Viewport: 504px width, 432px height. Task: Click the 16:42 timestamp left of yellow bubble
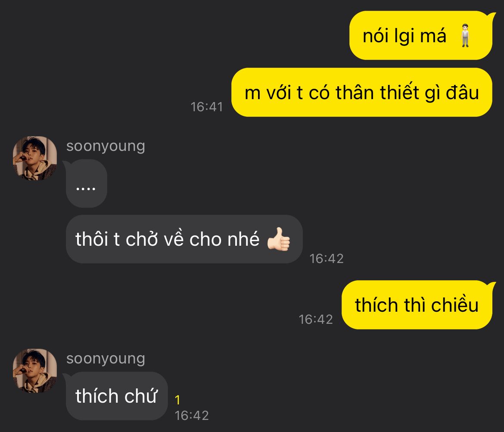(x=316, y=319)
